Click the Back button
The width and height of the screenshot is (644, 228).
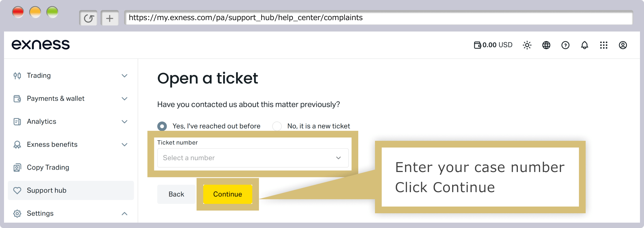176,194
